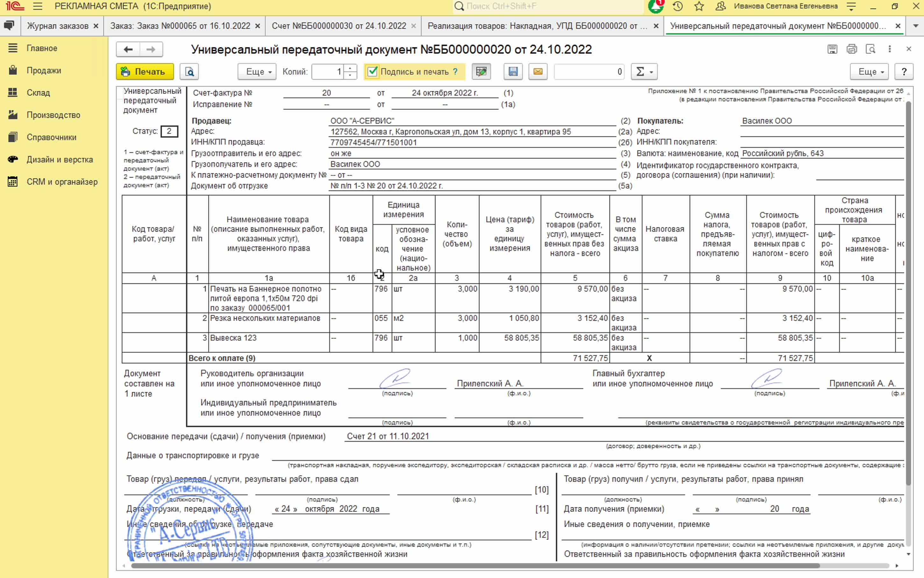Screen dimensions: 924x578
Task: Expand the left Еще dropdown
Action: [x=257, y=72]
